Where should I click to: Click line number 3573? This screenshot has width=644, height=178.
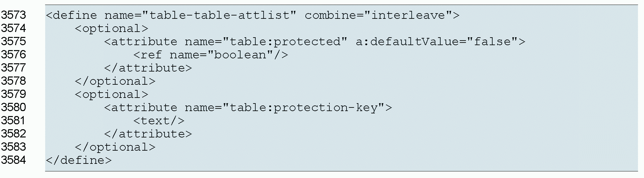coord(13,15)
